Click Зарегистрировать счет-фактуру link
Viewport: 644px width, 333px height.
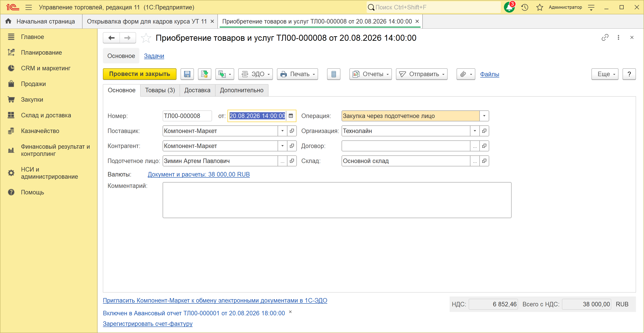point(148,324)
